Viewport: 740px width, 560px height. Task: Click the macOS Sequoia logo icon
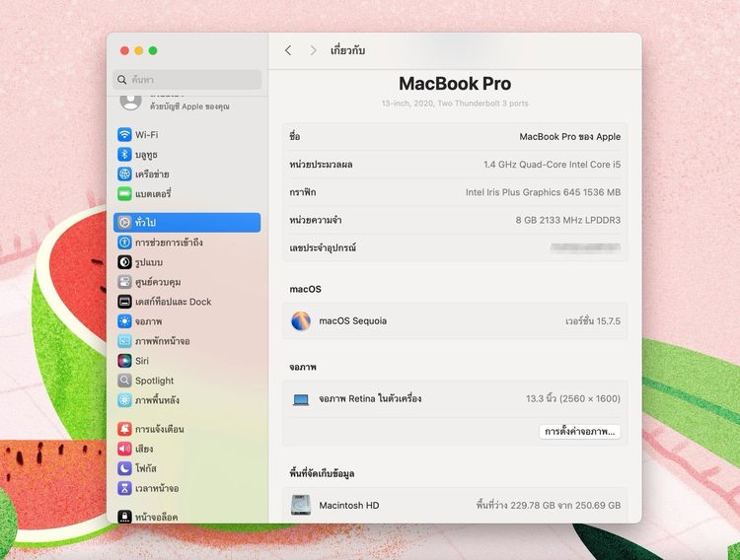[x=301, y=320]
